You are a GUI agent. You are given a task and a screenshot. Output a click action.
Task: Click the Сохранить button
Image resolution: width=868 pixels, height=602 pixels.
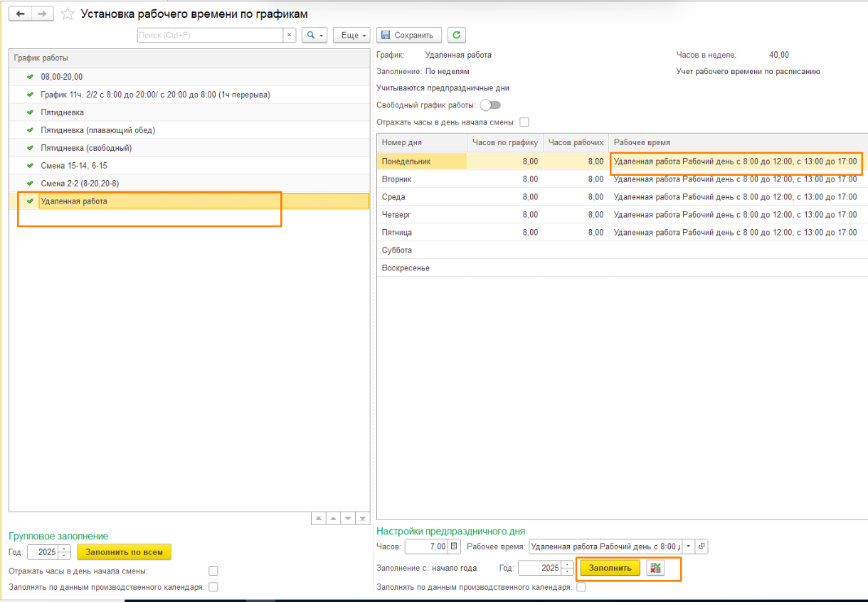408,35
